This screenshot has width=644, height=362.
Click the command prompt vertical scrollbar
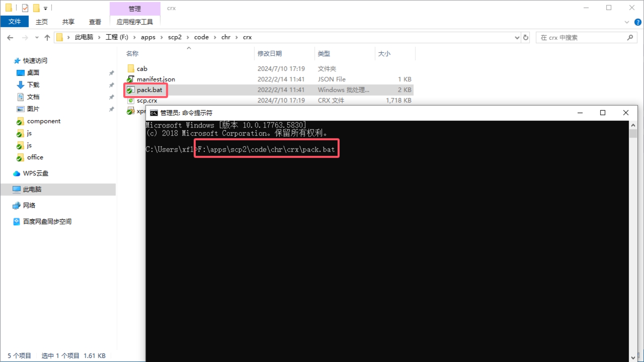coord(633,241)
